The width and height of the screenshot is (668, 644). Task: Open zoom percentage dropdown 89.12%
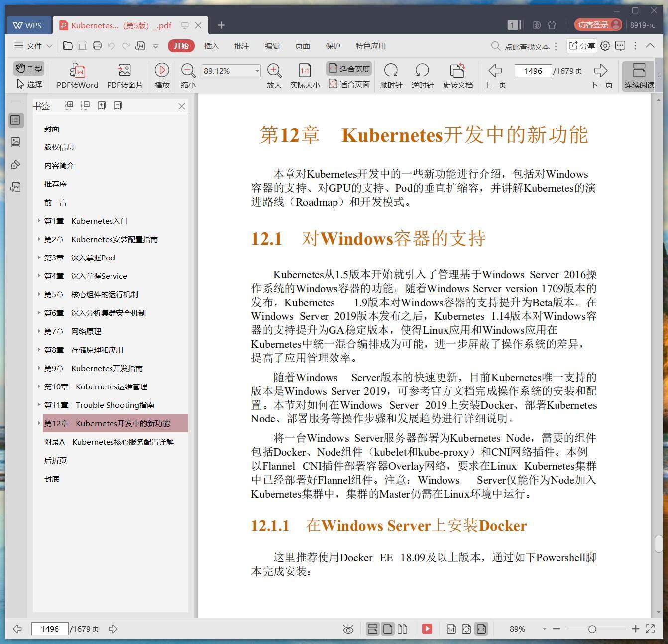[x=257, y=71]
